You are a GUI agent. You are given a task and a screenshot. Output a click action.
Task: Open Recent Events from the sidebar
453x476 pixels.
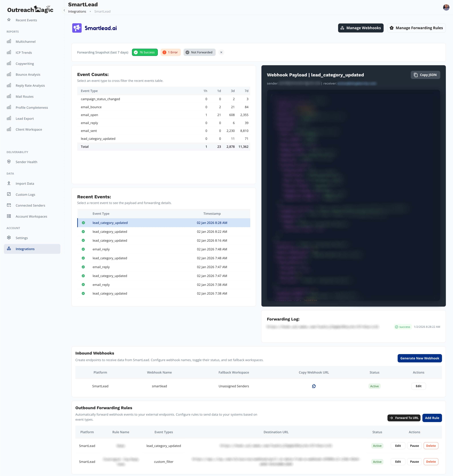click(26, 20)
